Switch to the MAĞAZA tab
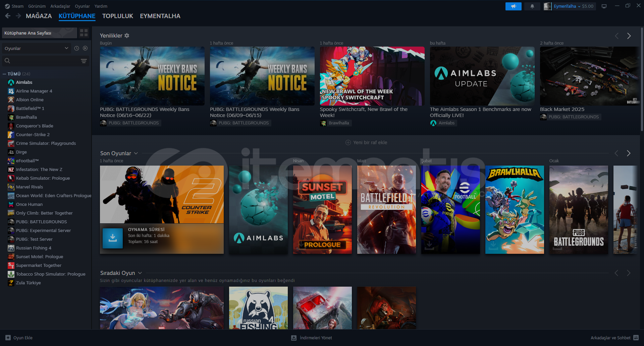This screenshot has width=644, height=346. [39, 16]
